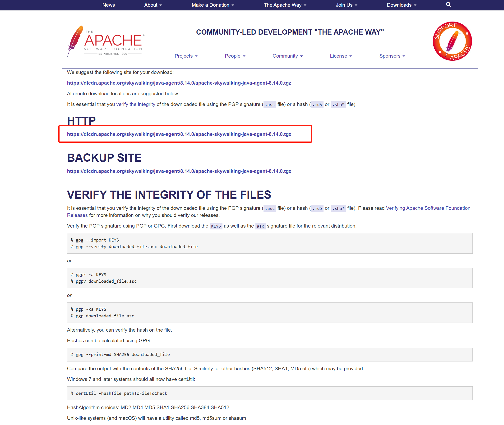The width and height of the screenshot is (504, 425).
Task: Open the Join Us dropdown
Action: pos(346,5)
